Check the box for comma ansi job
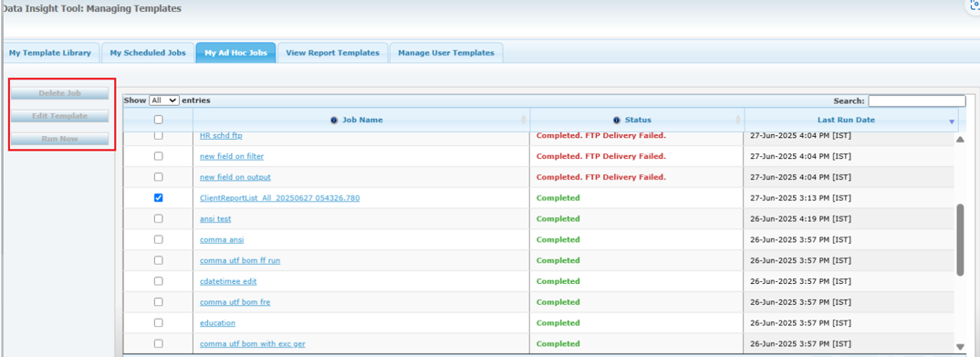 coord(158,239)
